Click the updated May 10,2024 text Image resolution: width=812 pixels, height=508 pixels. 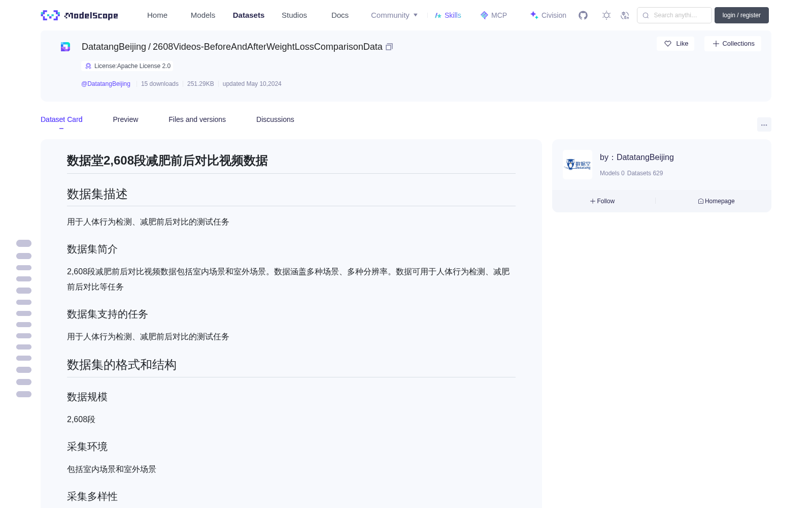click(x=252, y=84)
